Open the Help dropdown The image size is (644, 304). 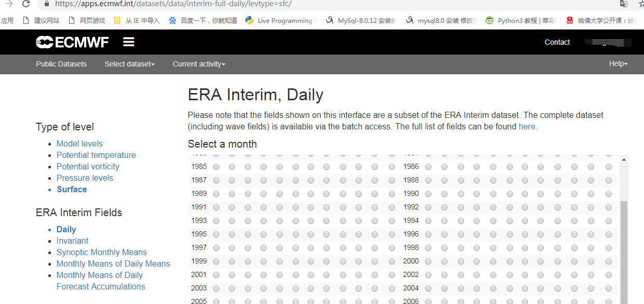(x=618, y=63)
